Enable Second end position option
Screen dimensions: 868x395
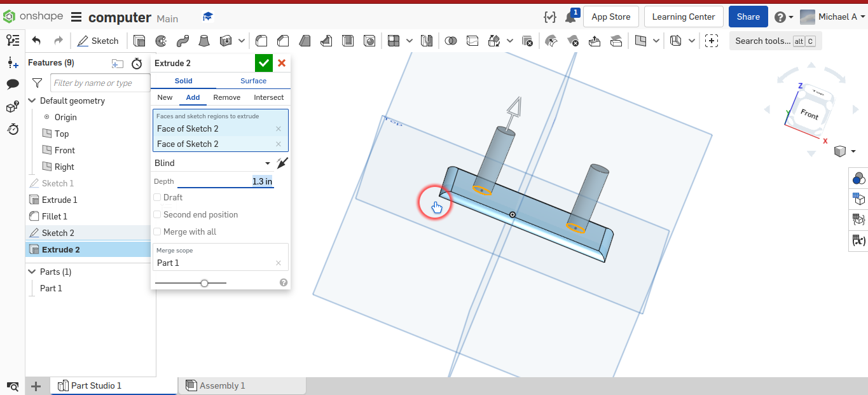[156, 214]
